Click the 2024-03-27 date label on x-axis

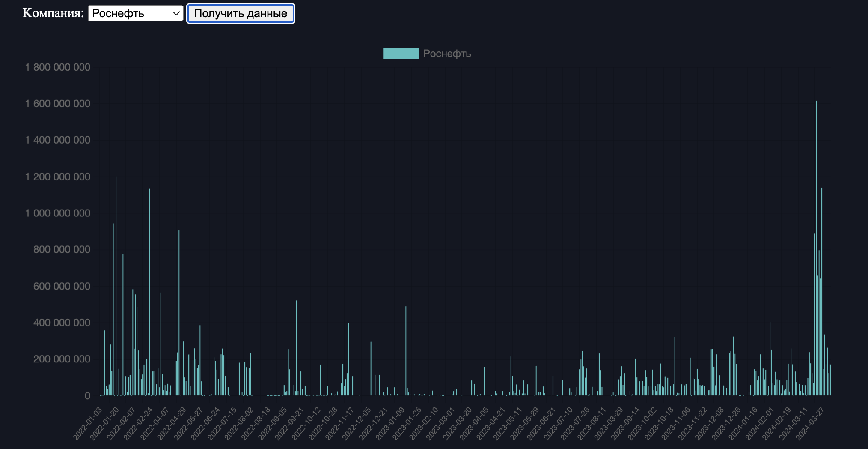pyautogui.click(x=811, y=423)
